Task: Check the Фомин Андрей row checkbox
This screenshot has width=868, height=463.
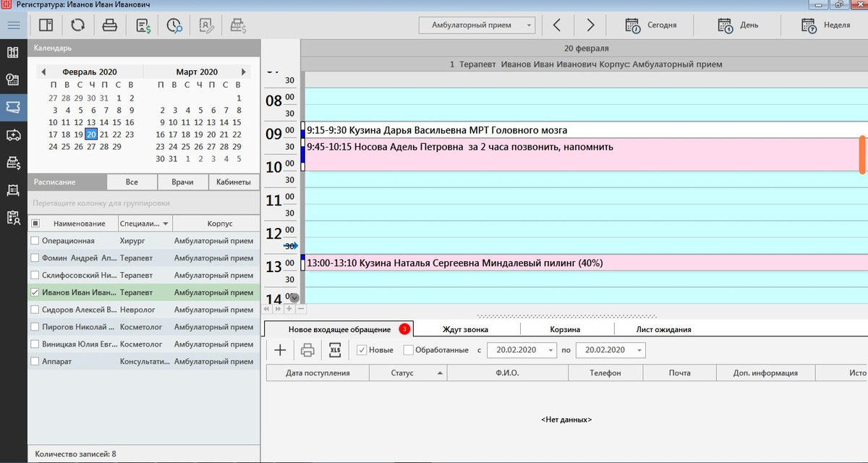Action: [x=35, y=258]
